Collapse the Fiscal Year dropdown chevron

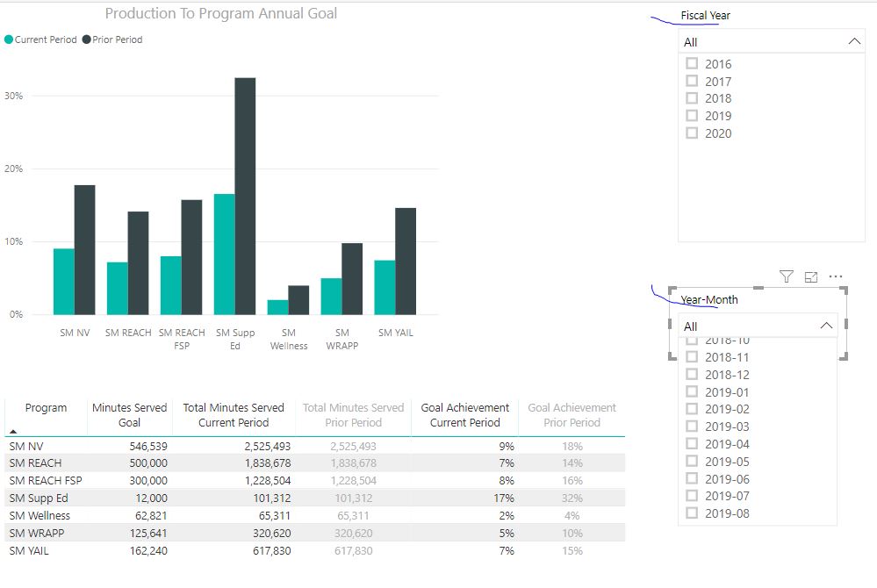854,41
